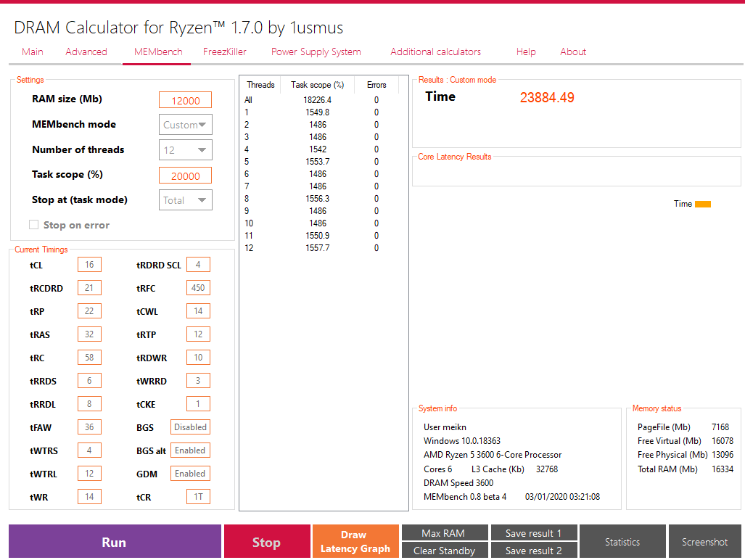Select the MEMbench tab

coord(157,52)
